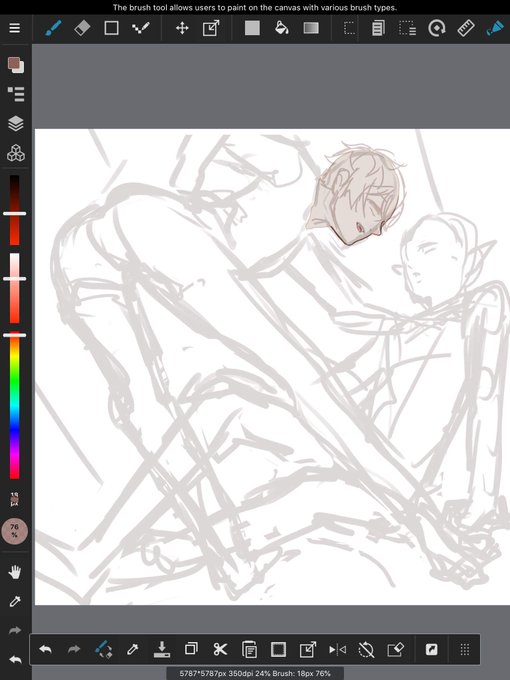Select the dashed rectangle Selection tool
This screenshot has width=510, height=680.
coord(349,28)
